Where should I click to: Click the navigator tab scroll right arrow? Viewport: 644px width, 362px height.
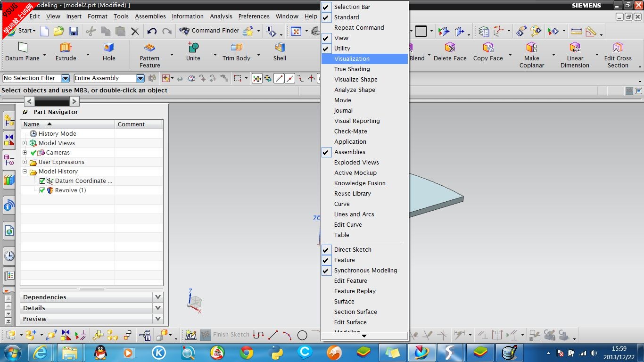point(74,101)
